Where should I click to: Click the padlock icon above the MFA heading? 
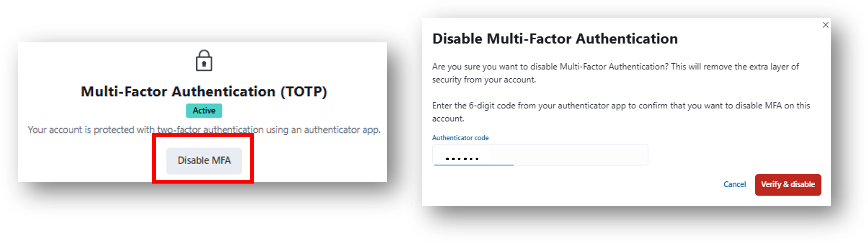point(204,61)
